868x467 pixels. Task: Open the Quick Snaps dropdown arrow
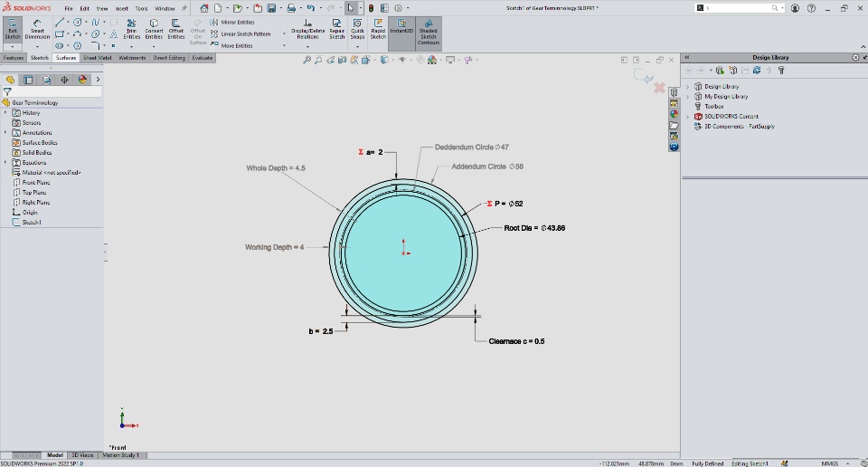358,46
